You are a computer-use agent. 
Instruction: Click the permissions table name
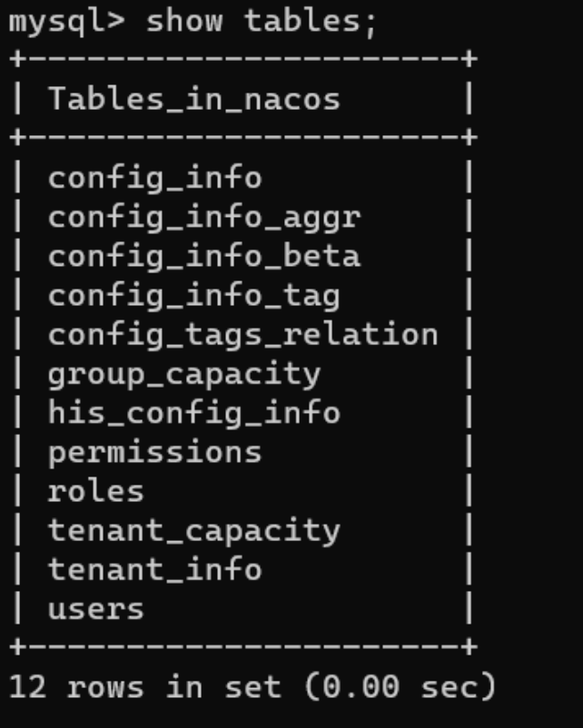(155, 452)
